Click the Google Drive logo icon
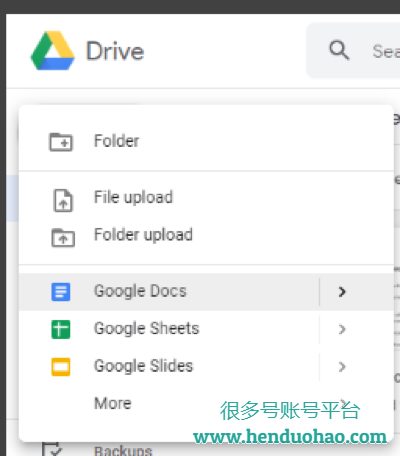The width and height of the screenshot is (400, 456). [x=53, y=51]
